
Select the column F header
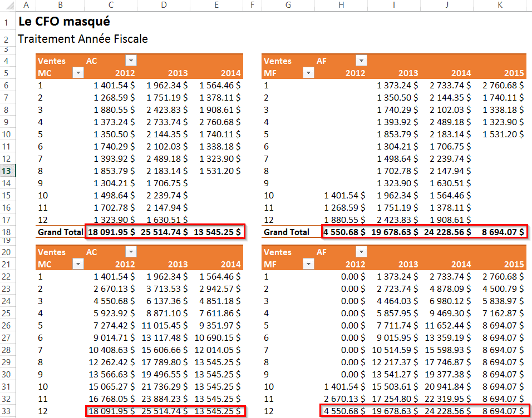252,5
